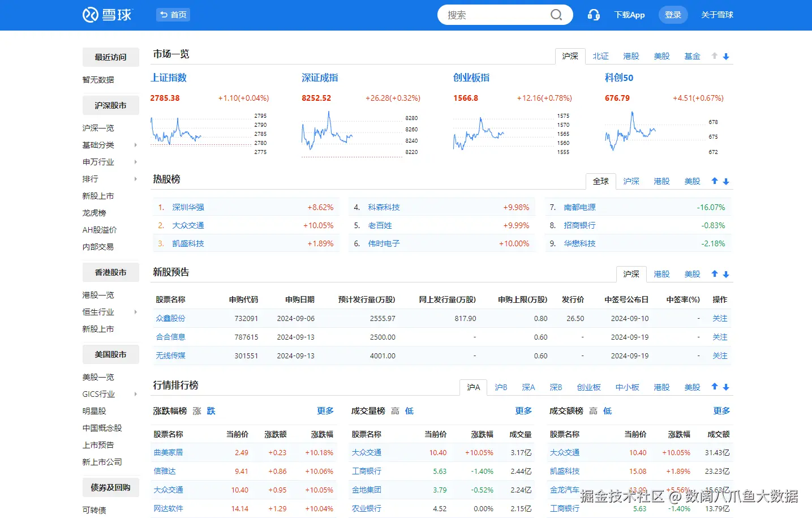Open 可转债 in the sidebar
Screen dimensions: 812x518
click(x=94, y=510)
